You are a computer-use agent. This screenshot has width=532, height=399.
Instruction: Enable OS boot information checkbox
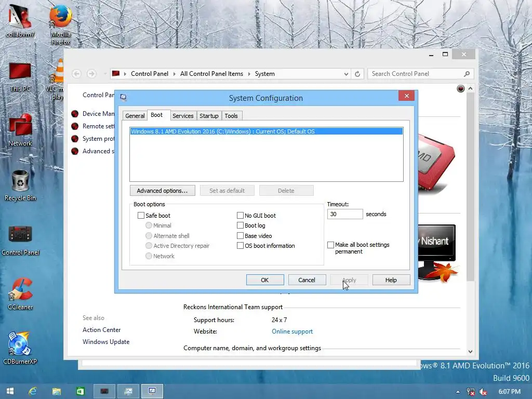click(x=240, y=246)
